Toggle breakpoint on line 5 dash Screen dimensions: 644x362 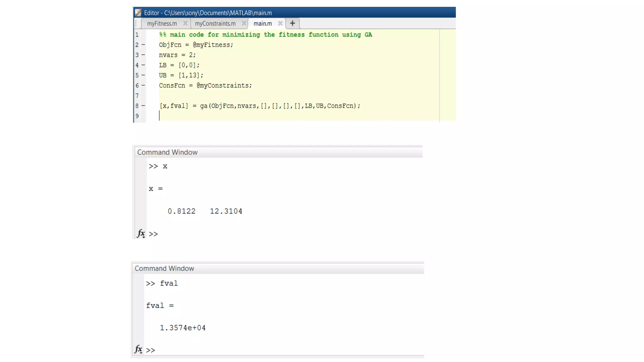pyautogui.click(x=143, y=75)
